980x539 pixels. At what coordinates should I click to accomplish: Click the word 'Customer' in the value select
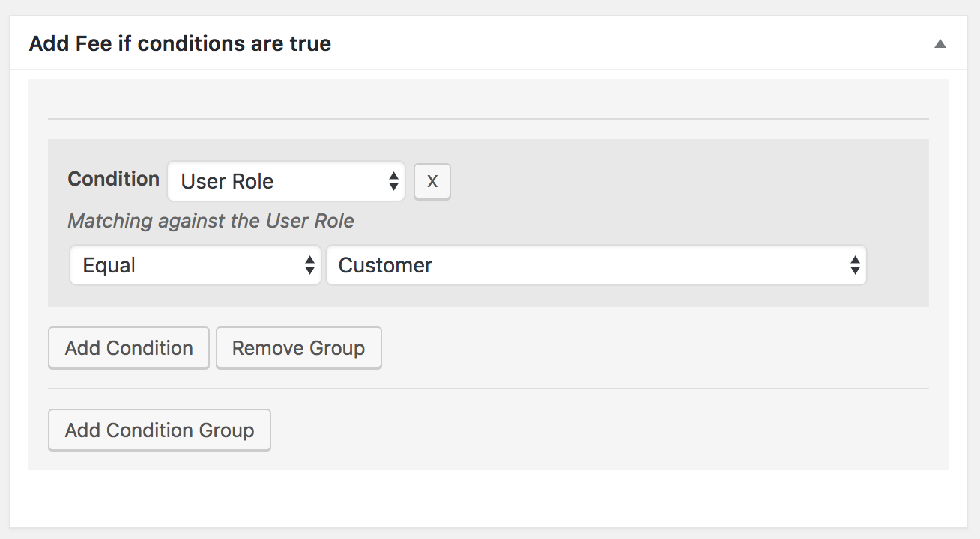click(385, 265)
